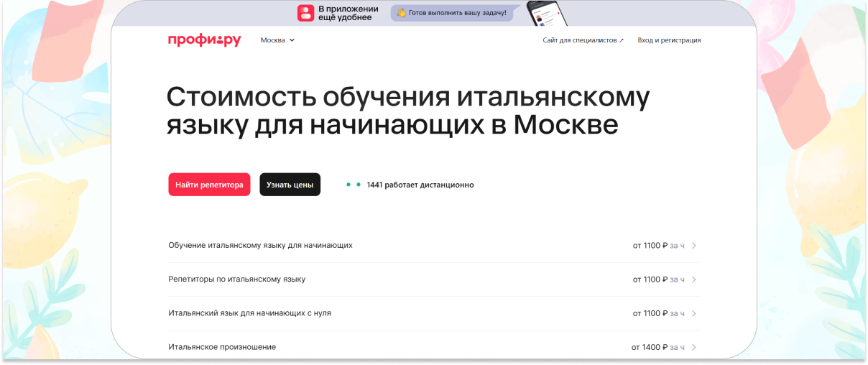Select Итальянское произношение service title
The width and height of the screenshot is (868, 365).
coord(221,347)
